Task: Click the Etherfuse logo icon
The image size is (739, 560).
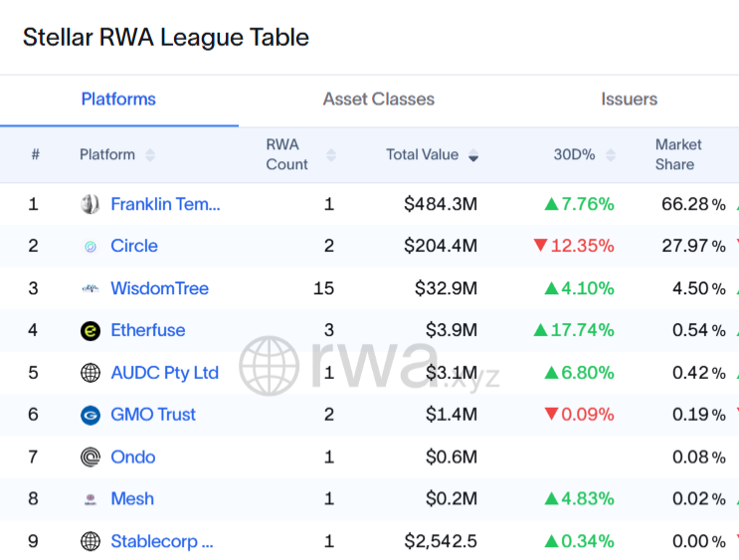Action: click(x=91, y=330)
